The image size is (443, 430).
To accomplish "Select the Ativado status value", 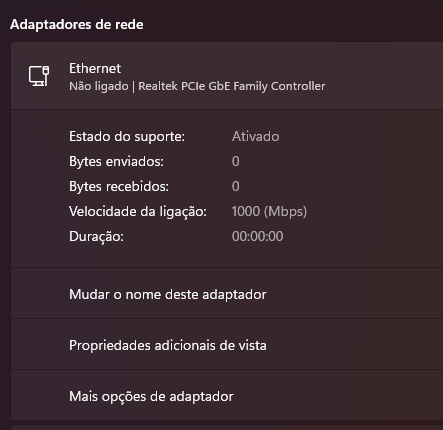I will (x=256, y=137).
